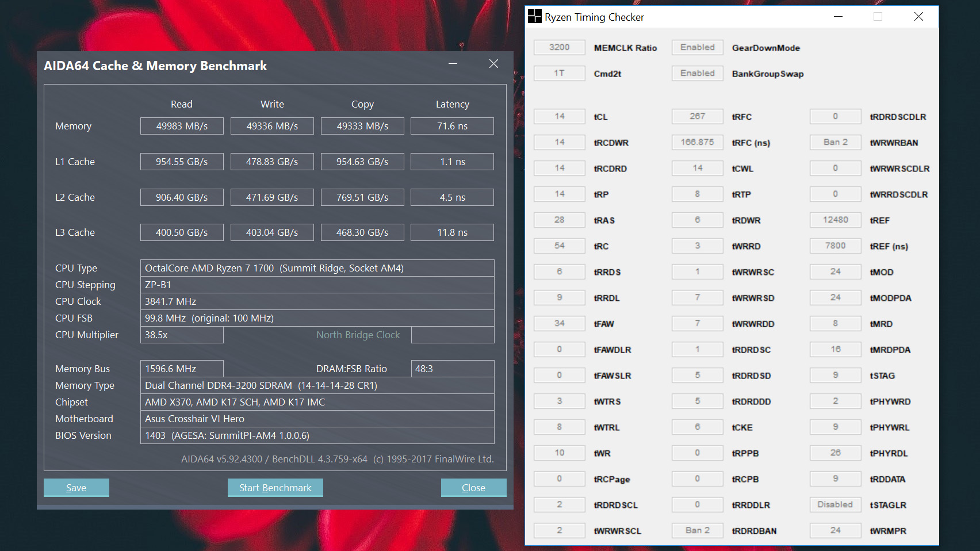Close AIDA64 window with the X icon
This screenshot has width=980, height=551.
pyautogui.click(x=493, y=64)
